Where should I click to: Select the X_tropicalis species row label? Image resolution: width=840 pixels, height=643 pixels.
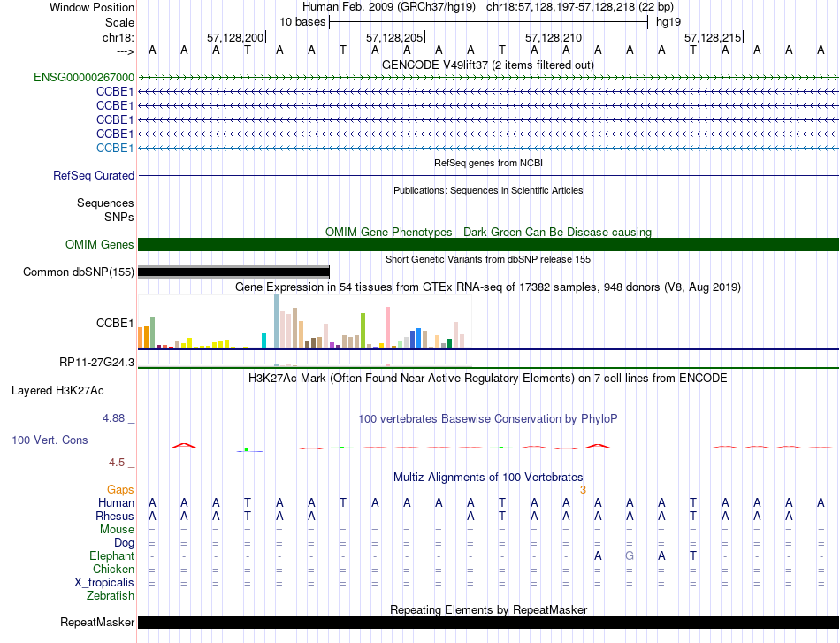[104, 583]
